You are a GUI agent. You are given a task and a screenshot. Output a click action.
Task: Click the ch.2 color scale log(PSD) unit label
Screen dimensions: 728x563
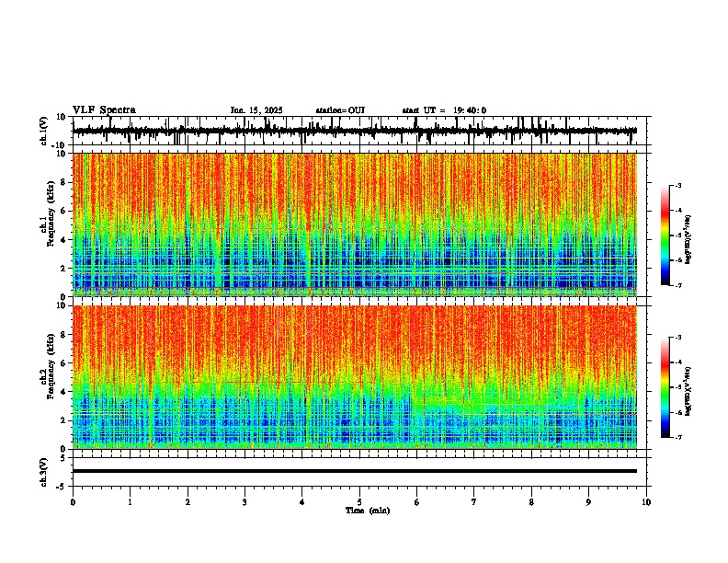click(x=688, y=391)
